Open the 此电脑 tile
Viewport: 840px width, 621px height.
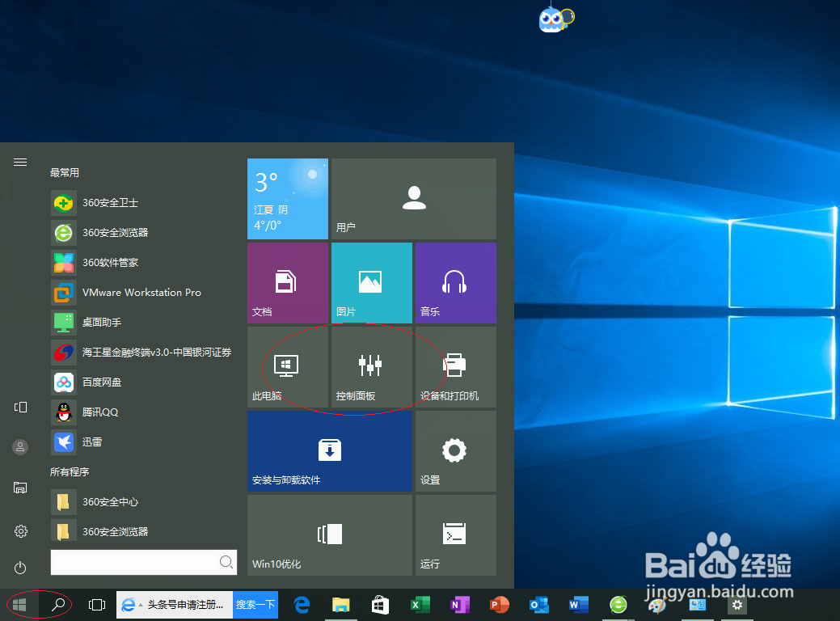click(x=288, y=367)
